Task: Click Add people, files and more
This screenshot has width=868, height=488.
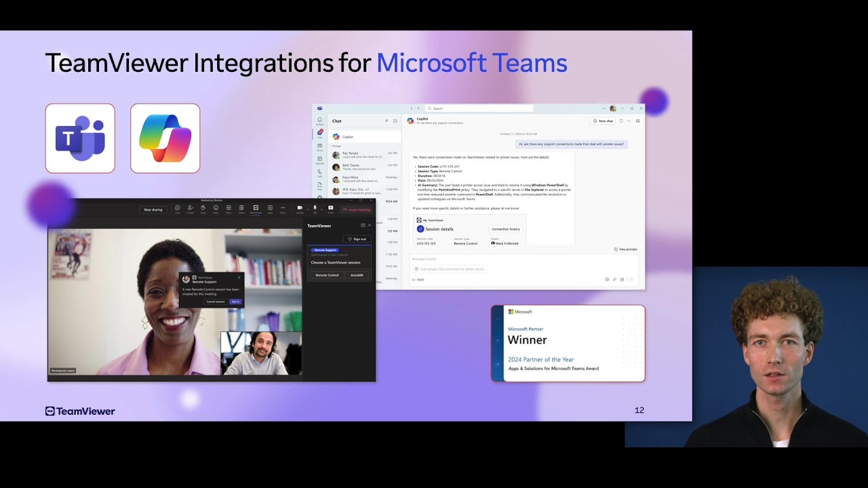Action: [450, 269]
